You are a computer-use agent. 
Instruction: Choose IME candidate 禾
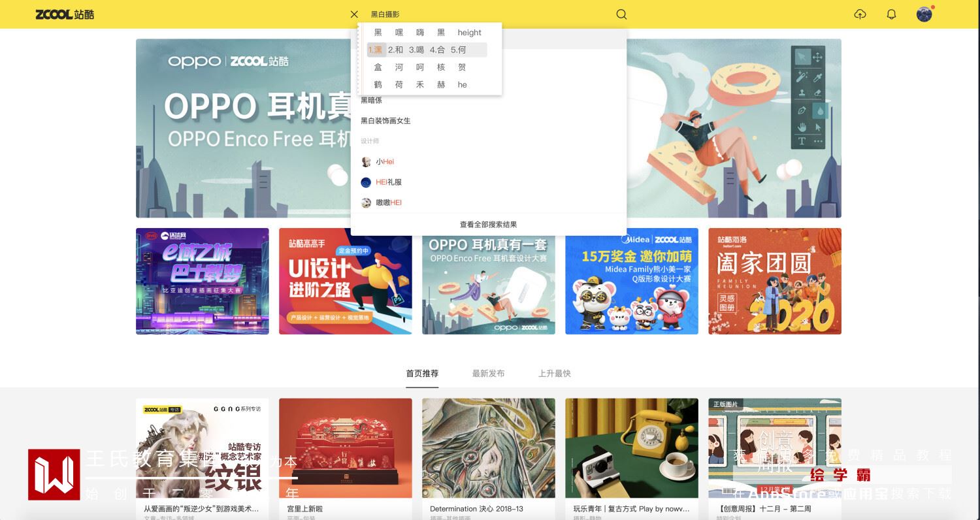pos(420,85)
